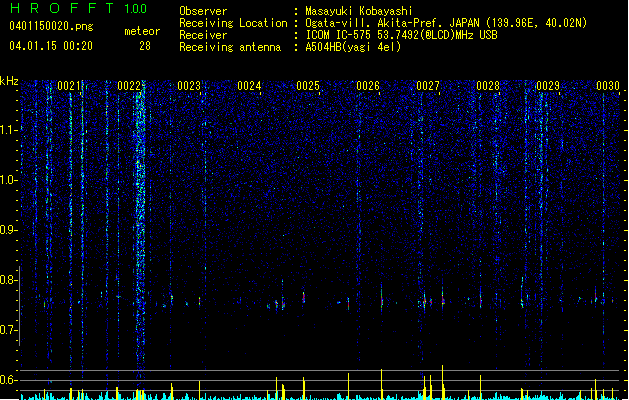
Task: Click the 0.6 kHz axis label
Action: [x=9, y=380]
